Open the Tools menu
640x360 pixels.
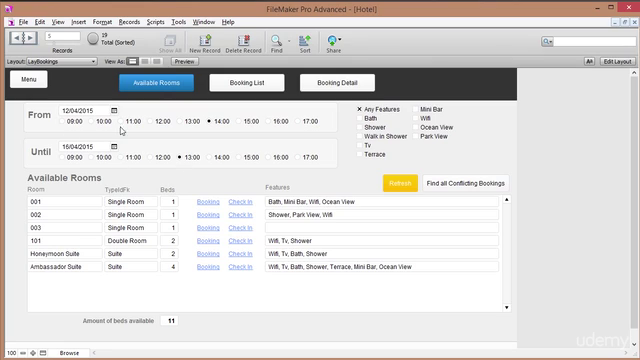[178, 22]
